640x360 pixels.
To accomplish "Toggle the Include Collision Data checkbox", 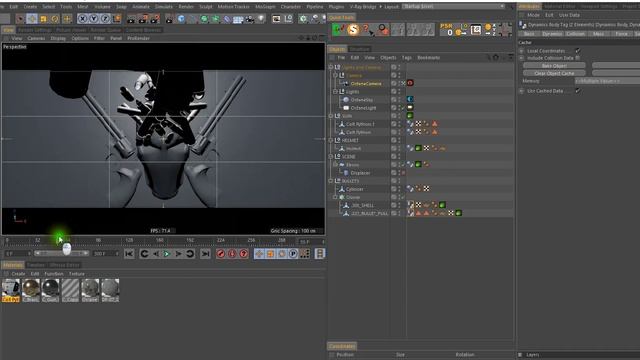I will click(578, 58).
